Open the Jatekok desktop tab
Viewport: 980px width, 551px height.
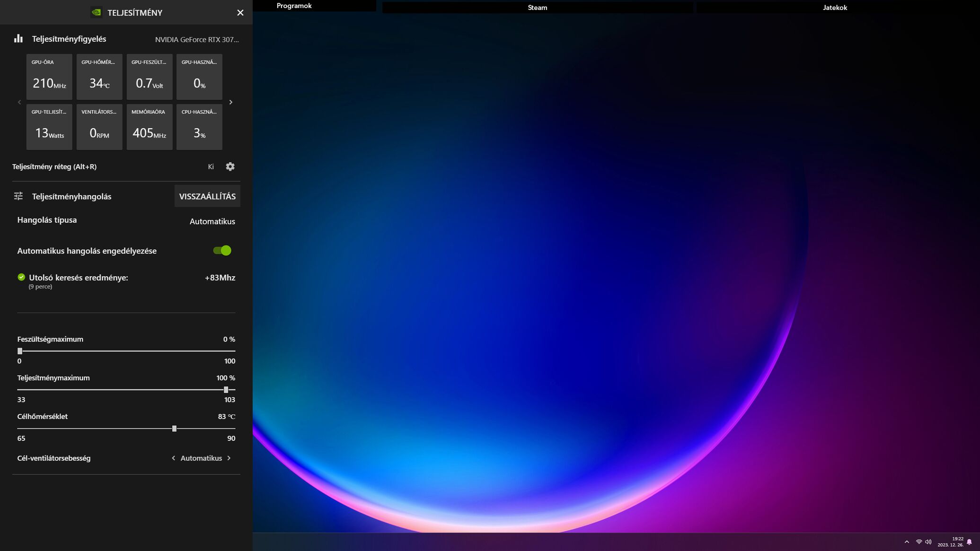(835, 8)
